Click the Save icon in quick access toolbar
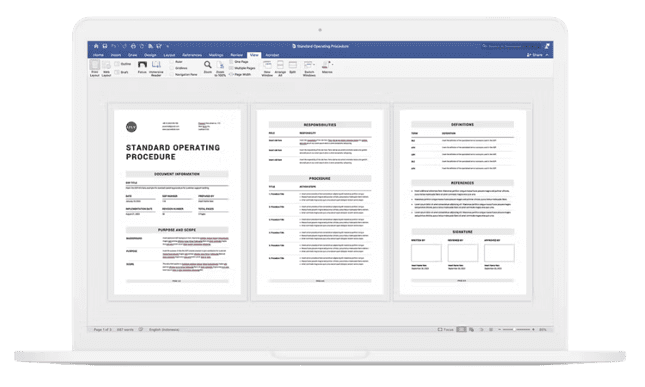The image size is (645, 387). [105, 46]
